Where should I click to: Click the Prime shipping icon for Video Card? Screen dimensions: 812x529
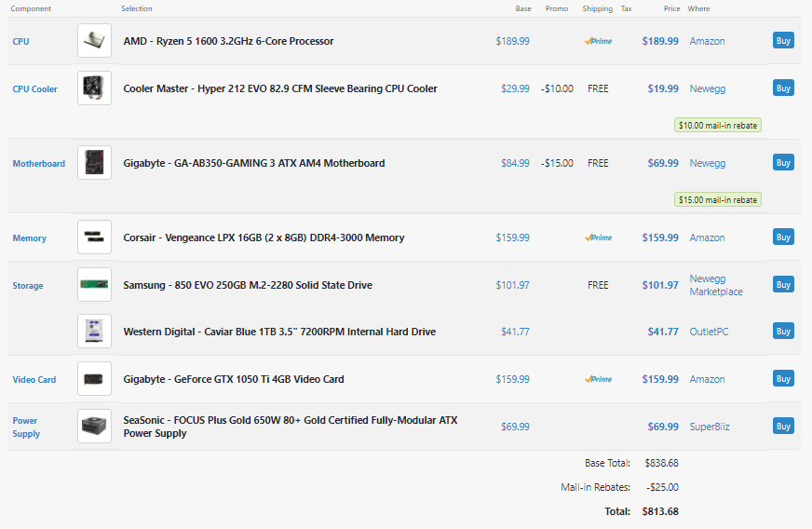[x=598, y=379]
